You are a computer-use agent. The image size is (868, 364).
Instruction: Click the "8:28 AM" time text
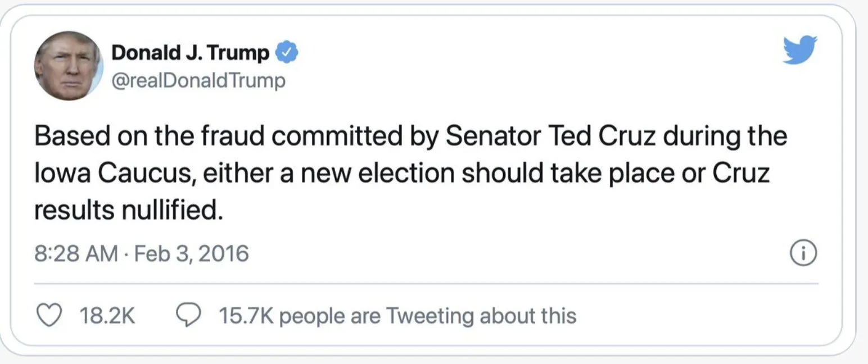(x=76, y=254)
